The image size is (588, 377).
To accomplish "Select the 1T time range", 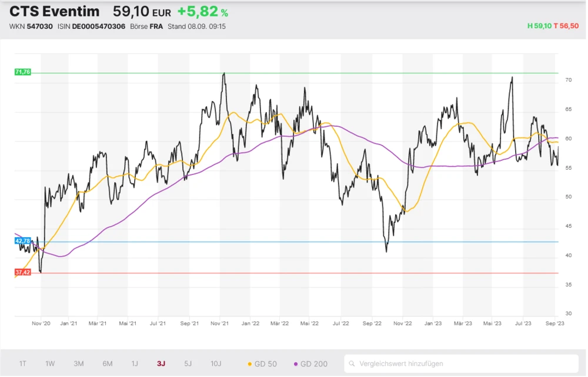I will click(22, 363).
